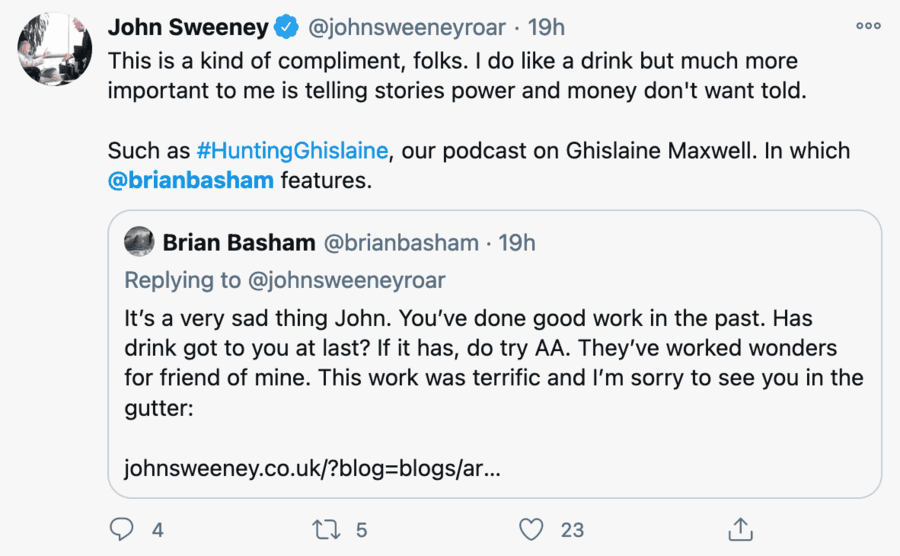Image resolution: width=900 pixels, height=556 pixels.
Task: Click the @brianbasham mention link
Action: click(190, 181)
